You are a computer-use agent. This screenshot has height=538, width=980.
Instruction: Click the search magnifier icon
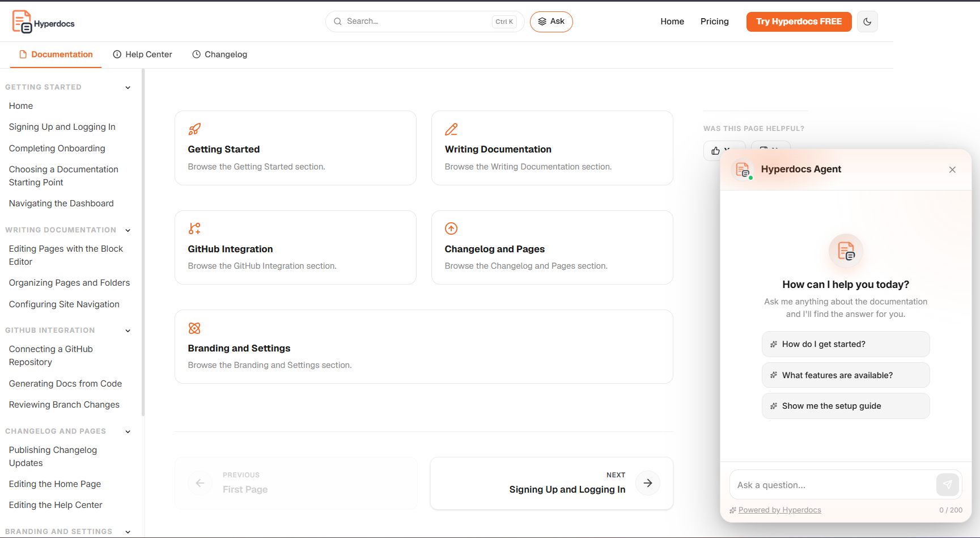point(338,22)
